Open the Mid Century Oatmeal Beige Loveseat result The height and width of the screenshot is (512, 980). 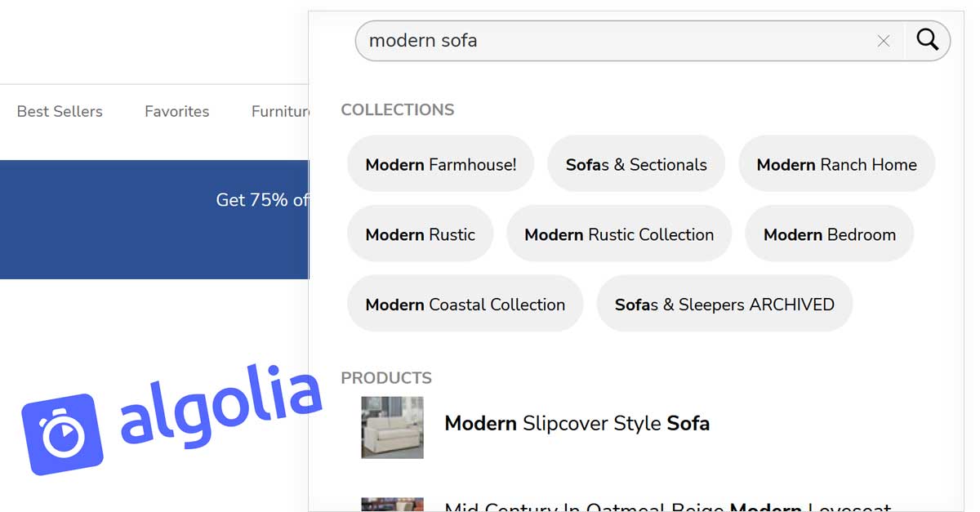pos(667,507)
